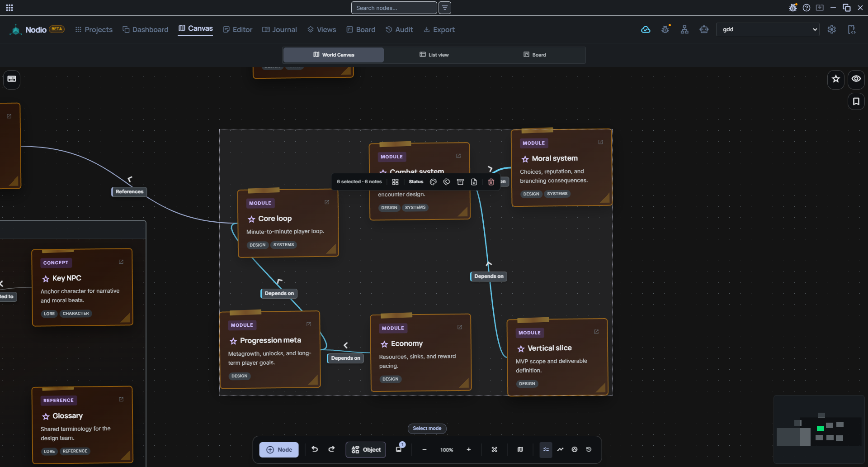Toggle favorite star on Key NPC
868x467 pixels.
[x=46, y=279]
